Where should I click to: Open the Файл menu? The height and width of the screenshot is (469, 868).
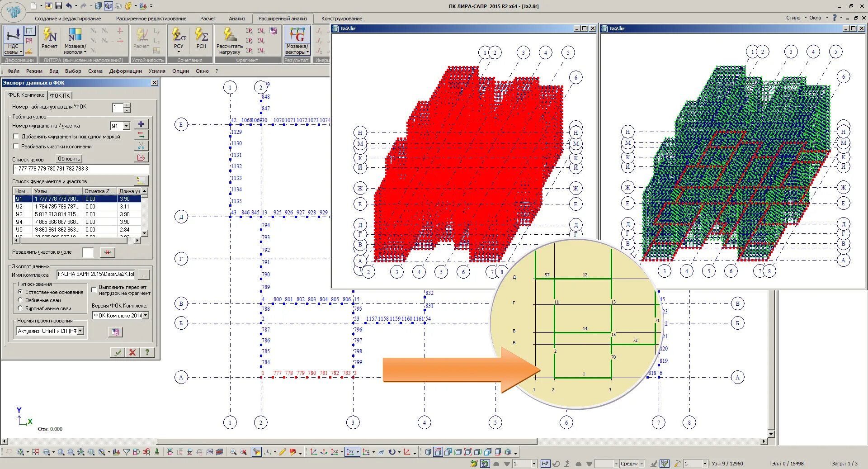click(13, 71)
